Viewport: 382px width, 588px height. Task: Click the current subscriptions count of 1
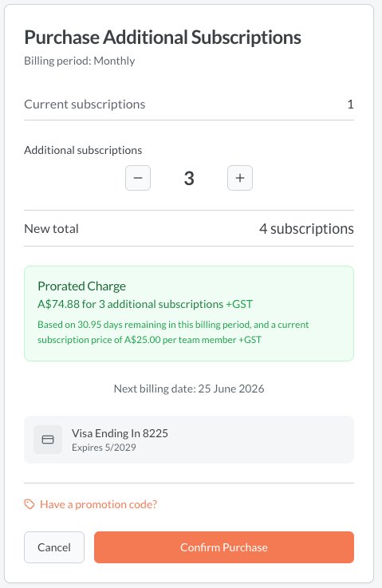(351, 105)
